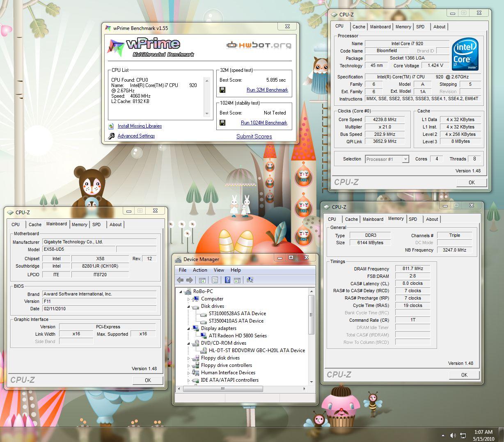Expand the Computer node in Device Manager
This screenshot has height=442, width=504.
pyautogui.click(x=189, y=299)
